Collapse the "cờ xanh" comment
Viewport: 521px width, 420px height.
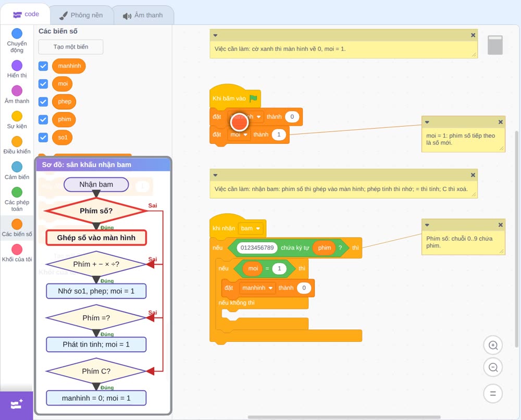point(215,35)
